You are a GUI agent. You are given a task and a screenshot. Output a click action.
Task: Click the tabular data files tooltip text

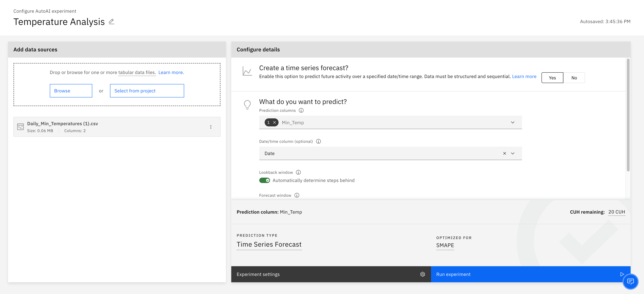(137, 72)
